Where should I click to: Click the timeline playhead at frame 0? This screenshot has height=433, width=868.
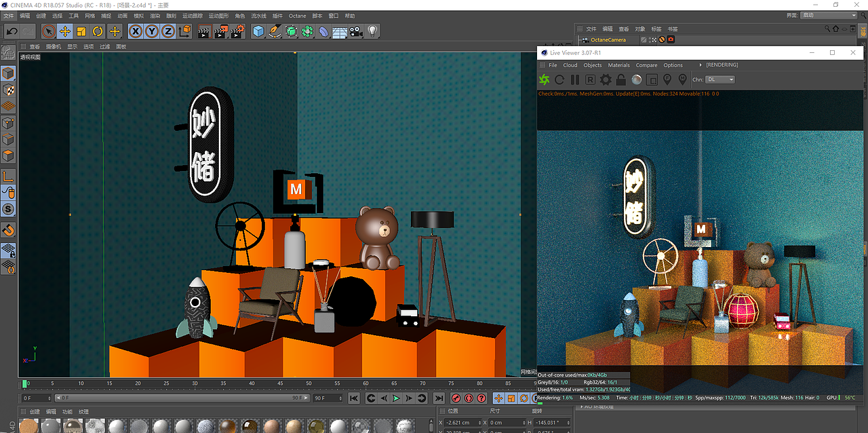pos(26,384)
